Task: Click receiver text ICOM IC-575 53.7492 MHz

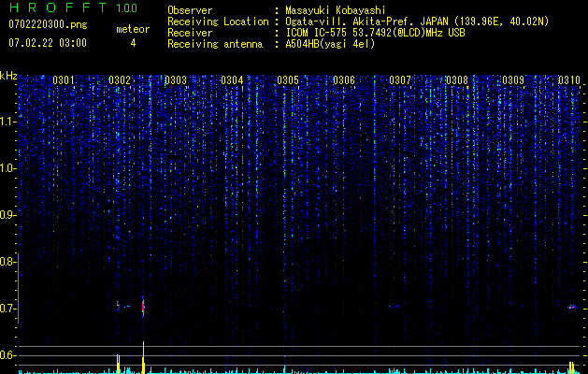Action: 375,33
